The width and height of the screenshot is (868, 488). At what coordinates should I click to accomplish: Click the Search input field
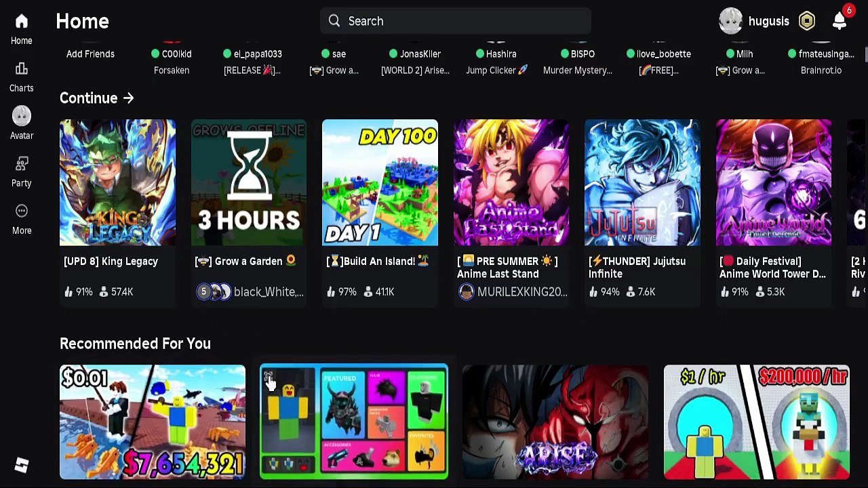click(x=456, y=21)
